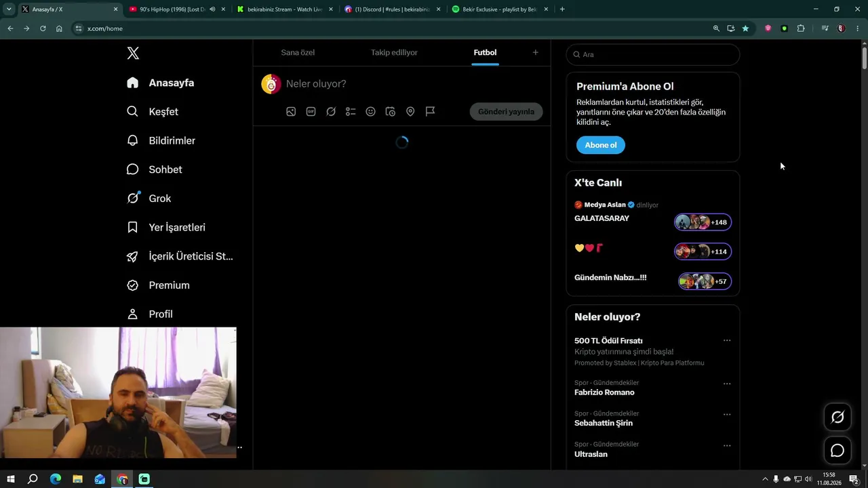Switch to the Sana özel tab
The image size is (868, 488).
click(298, 53)
